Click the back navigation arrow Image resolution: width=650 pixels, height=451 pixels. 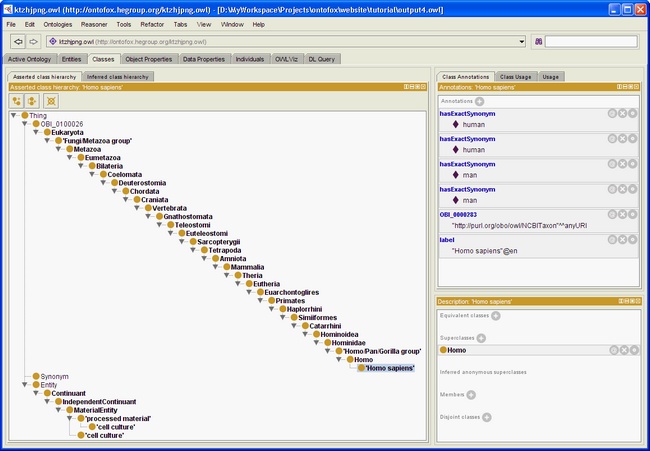[x=18, y=41]
